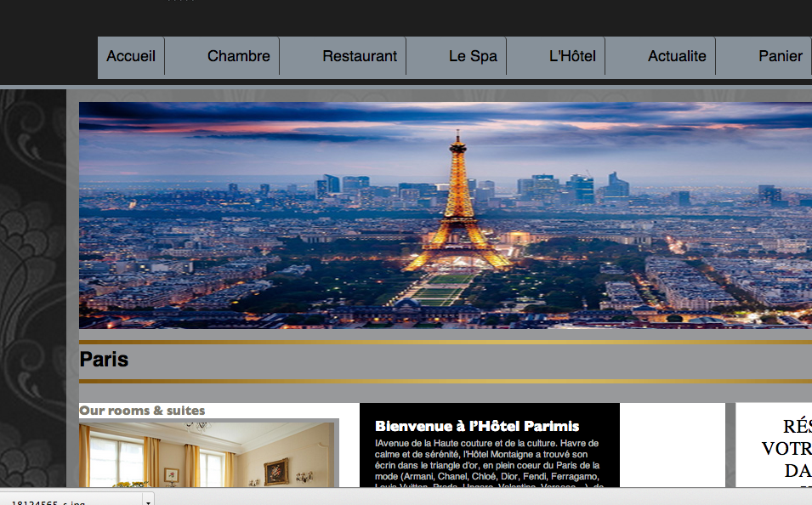Viewport: 812px width, 505px height.
Task: Click the Bienvenue à l'Hôtel Parimis heading
Action: coord(476,426)
